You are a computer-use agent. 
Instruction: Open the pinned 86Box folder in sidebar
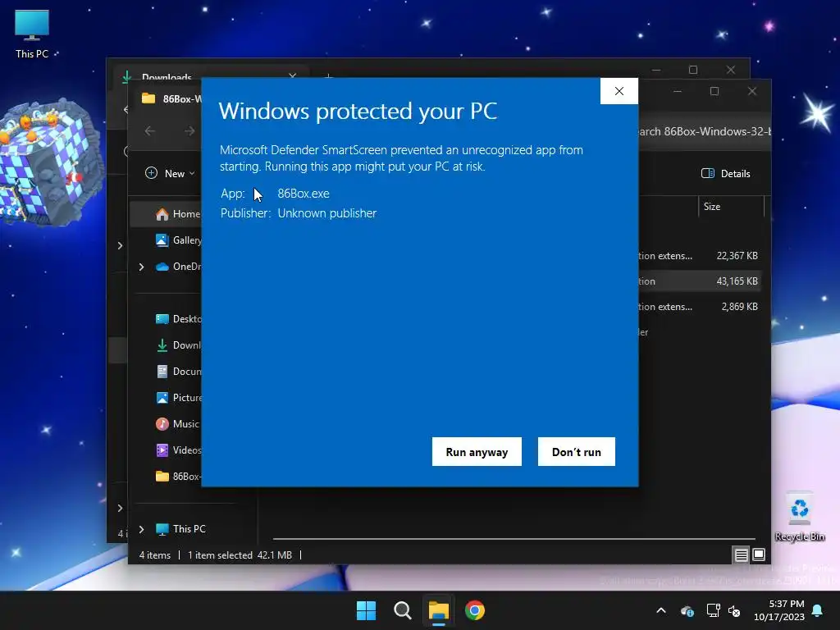coord(178,477)
